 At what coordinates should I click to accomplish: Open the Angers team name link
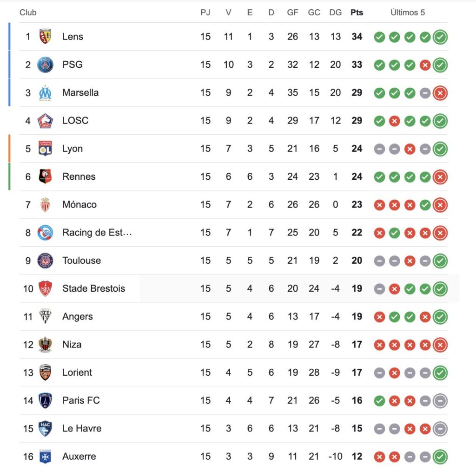click(x=78, y=317)
